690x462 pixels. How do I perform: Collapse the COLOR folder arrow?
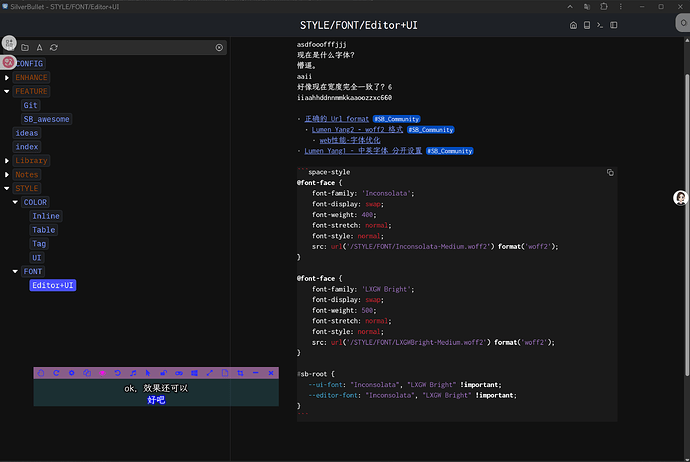(x=15, y=202)
